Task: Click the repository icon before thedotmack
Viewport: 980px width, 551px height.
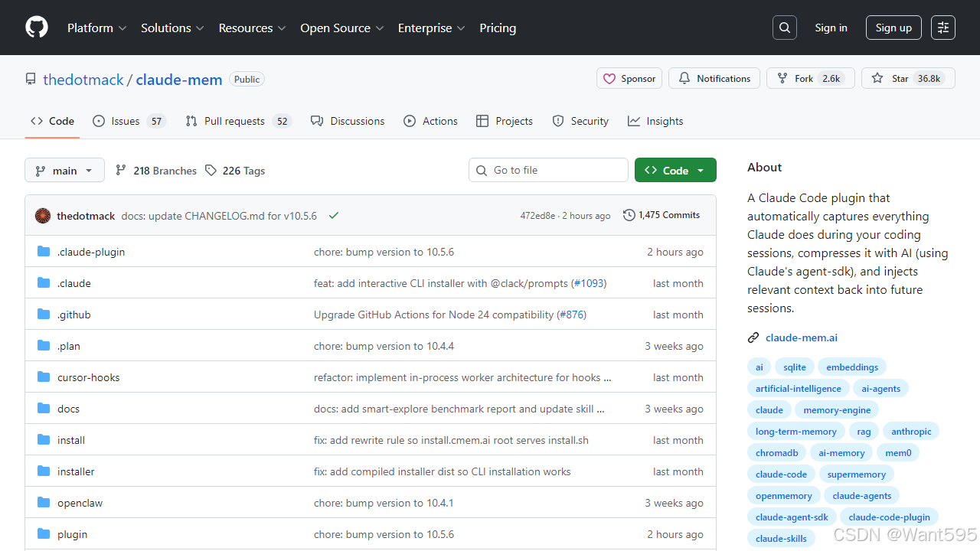Action: [31, 80]
